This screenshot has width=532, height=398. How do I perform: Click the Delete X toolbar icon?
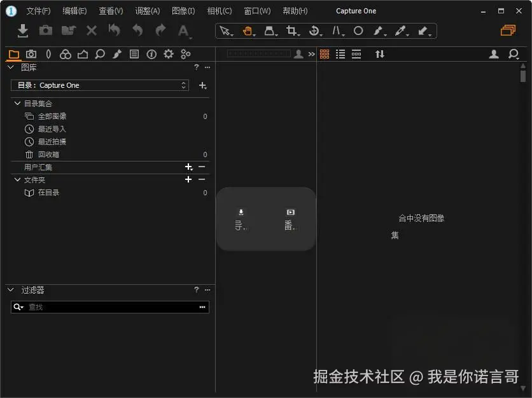[92, 31]
